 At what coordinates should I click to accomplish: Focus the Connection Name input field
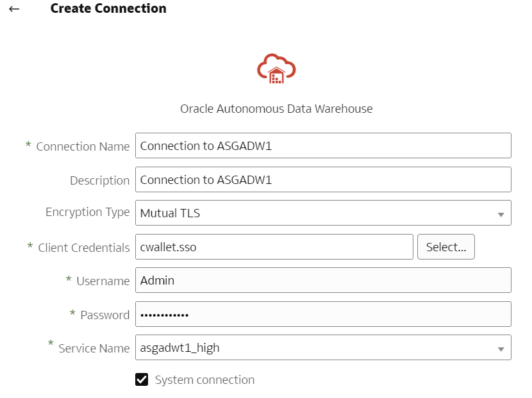323,146
